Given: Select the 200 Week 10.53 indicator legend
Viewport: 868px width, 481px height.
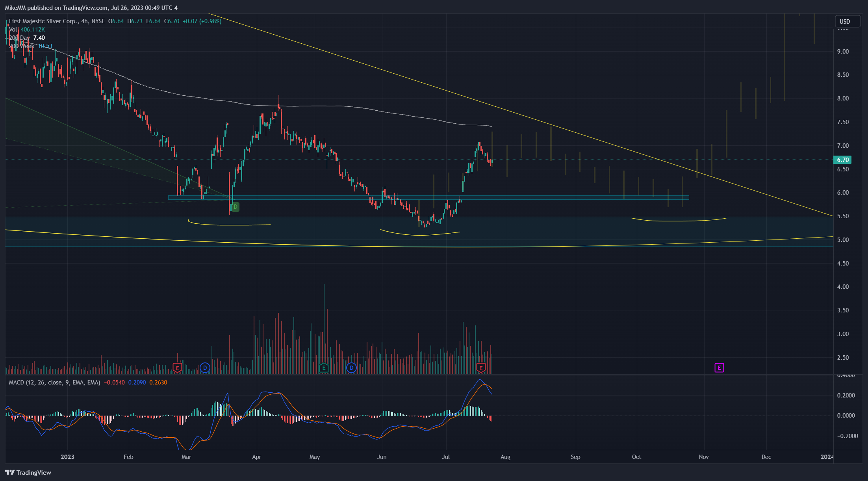Looking at the screenshot, I should click(31, 46).
